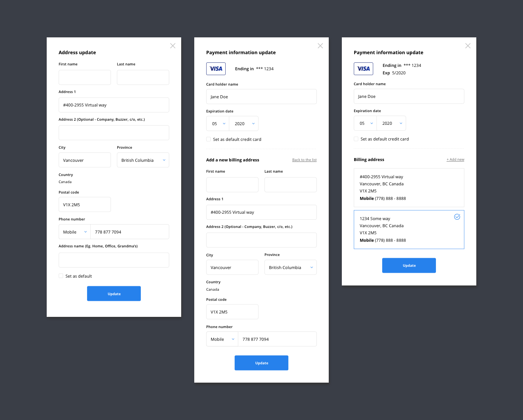Focus the Last name field in Address update
523x420 pixels.
143,77
